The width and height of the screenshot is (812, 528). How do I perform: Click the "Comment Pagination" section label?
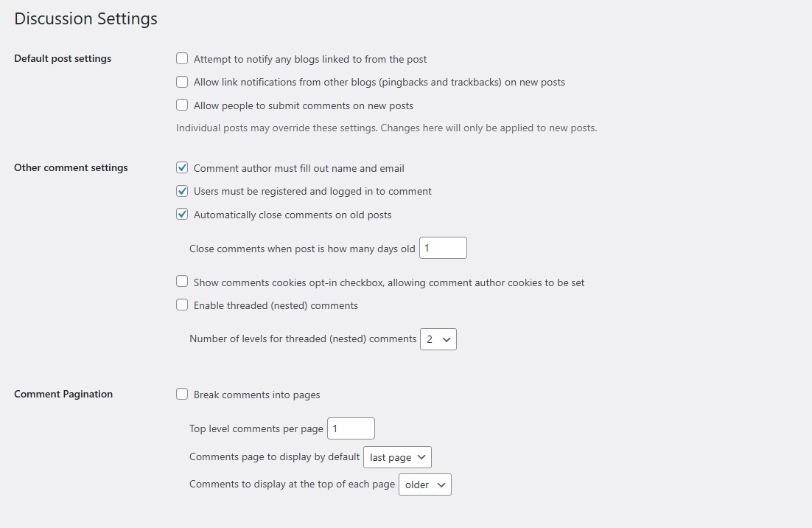coord(63,394)
